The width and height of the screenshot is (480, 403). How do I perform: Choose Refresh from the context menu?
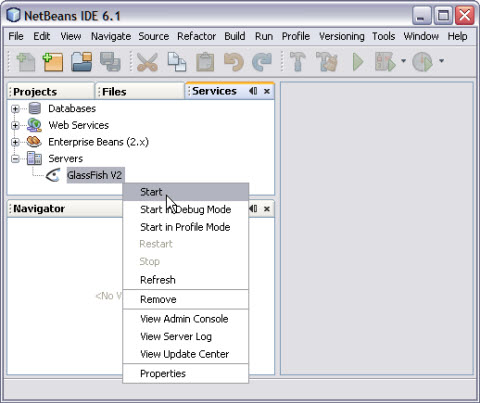(x=186, y=280)
